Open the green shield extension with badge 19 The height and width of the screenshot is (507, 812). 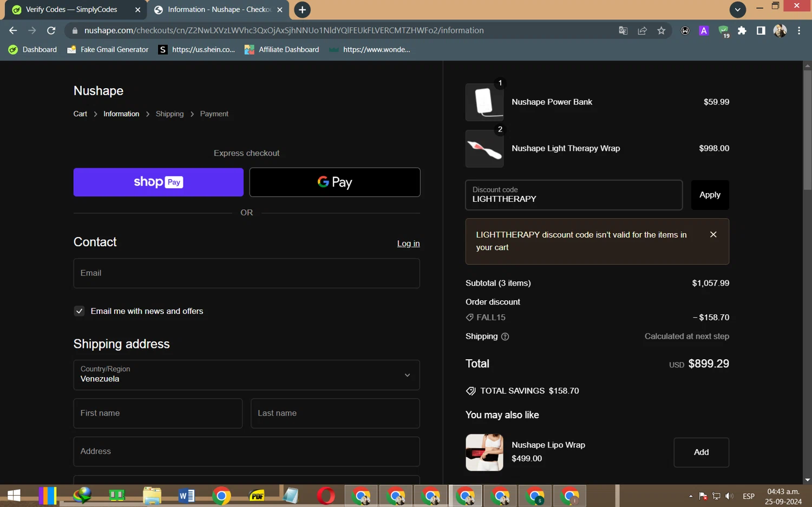724,31
